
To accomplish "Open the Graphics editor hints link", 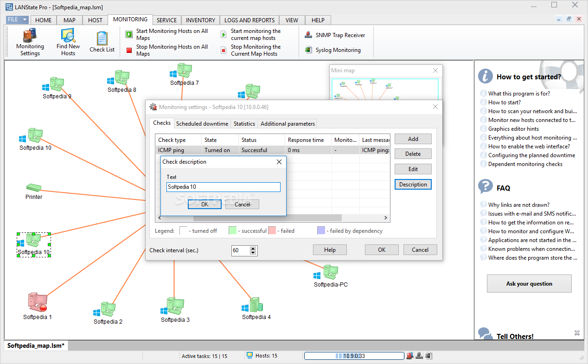I will [513, 128].
